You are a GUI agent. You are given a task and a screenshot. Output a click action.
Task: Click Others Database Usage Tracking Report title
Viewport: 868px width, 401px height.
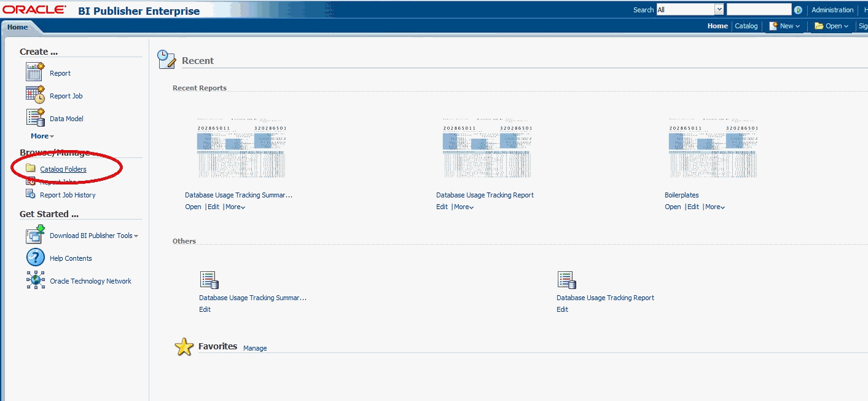[x=605, y=298]
